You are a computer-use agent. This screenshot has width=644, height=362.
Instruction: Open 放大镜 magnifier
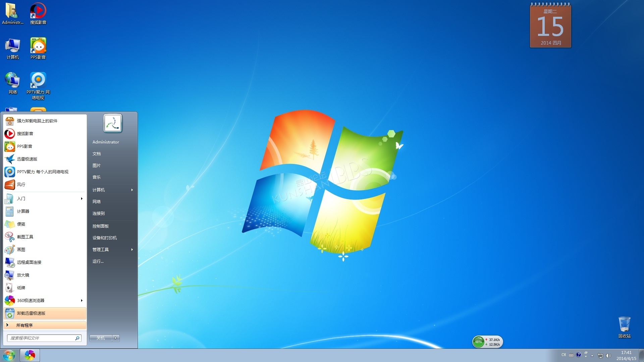coord(45,275)
